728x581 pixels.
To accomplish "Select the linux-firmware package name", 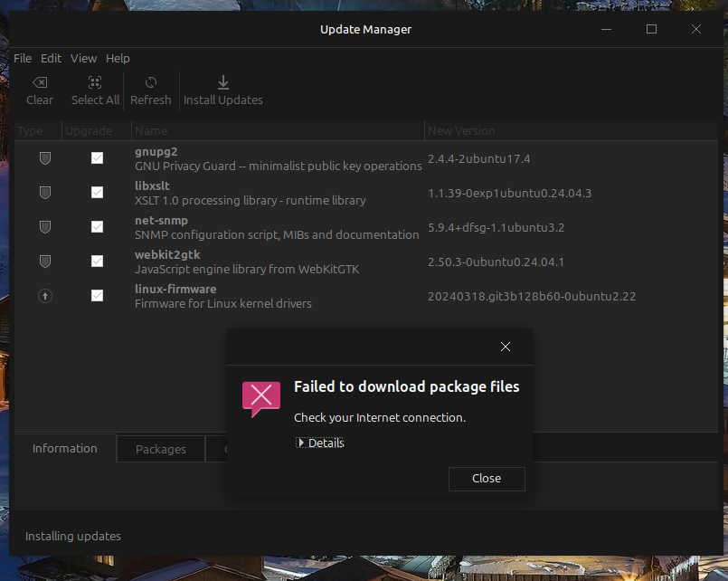I will (x=175, y=289).
